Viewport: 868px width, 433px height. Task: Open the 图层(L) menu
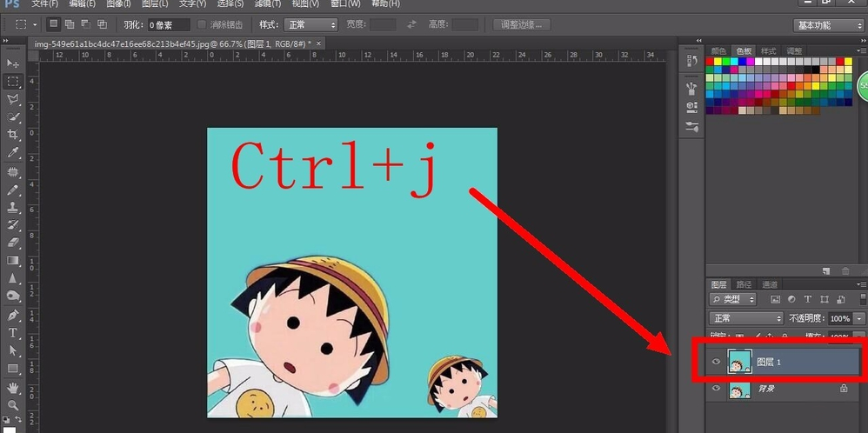coord(155,3)
